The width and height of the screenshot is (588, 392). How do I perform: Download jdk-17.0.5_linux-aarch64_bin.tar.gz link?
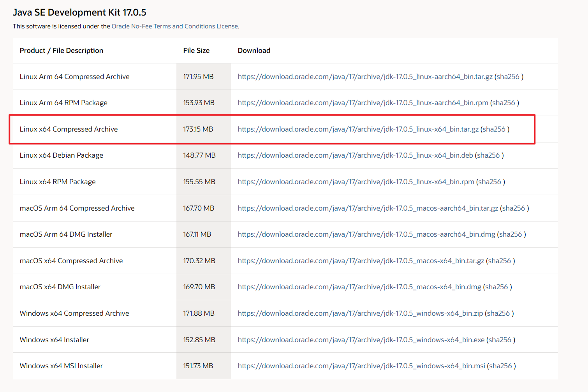coord(365,77)
